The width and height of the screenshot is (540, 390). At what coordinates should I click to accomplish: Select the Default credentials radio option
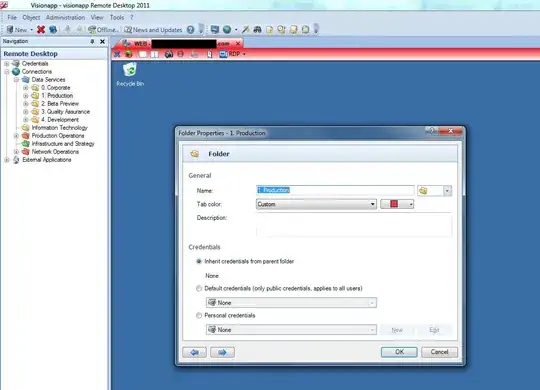tap(199, 288)
